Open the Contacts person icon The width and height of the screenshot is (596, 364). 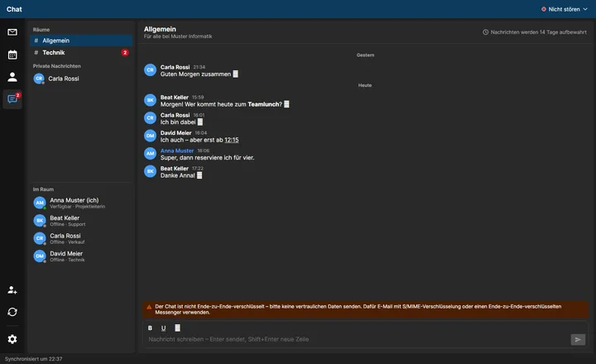pos(12,77)
